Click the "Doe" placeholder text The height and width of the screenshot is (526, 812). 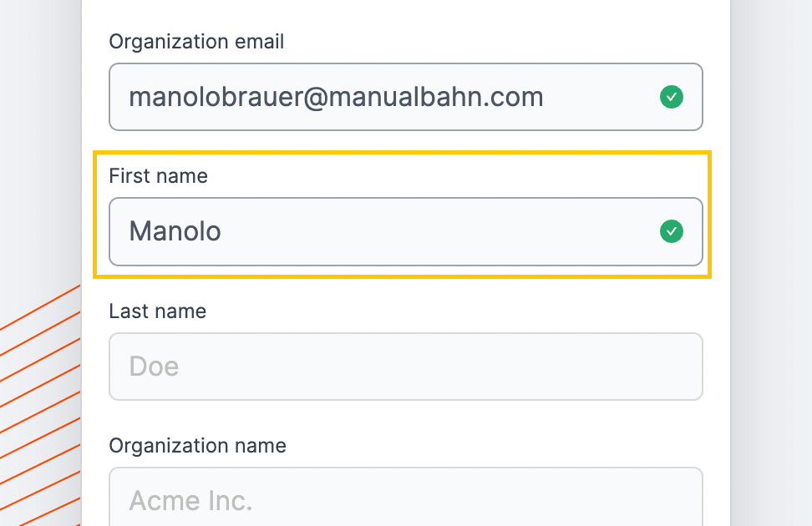154,366
